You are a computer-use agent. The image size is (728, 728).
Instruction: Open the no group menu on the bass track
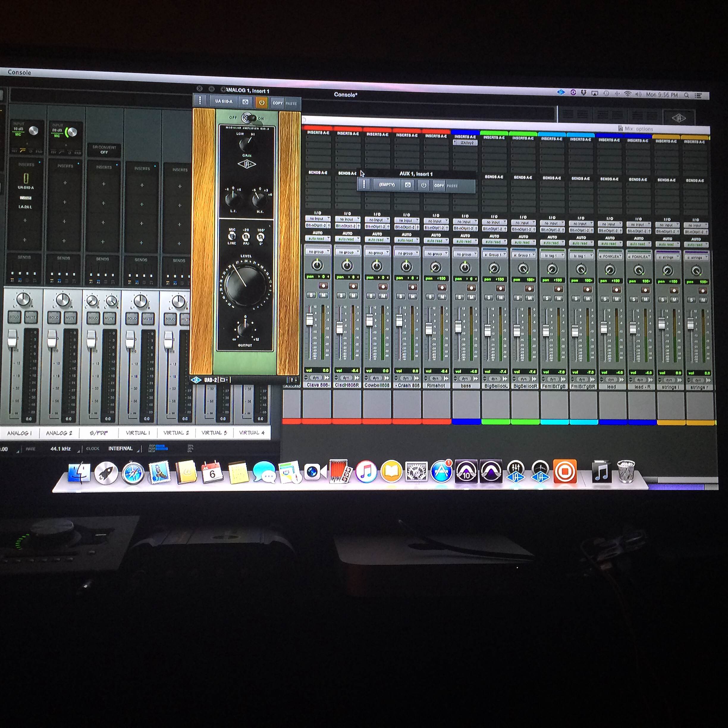click(x=465, y=254)
